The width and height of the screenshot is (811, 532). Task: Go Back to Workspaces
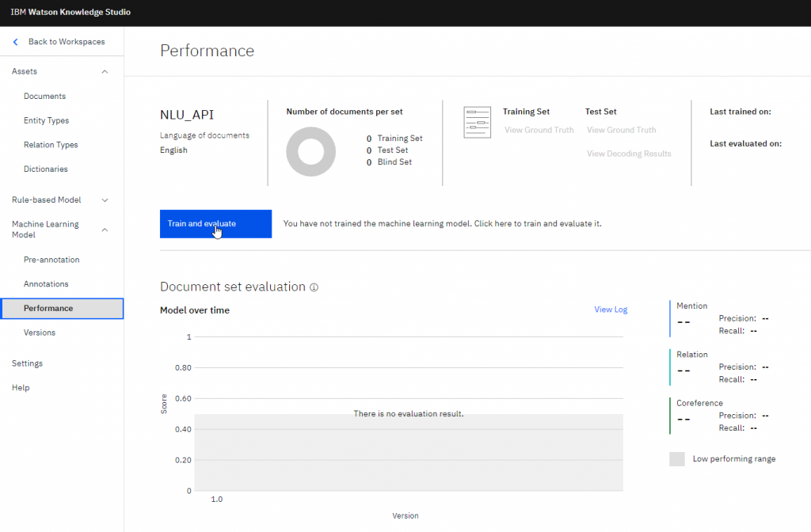tap(67, 42)
